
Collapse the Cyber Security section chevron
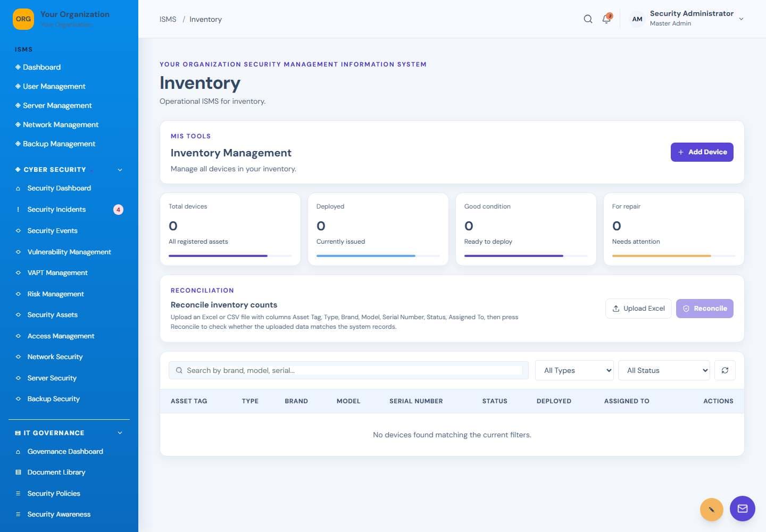click(120, 170)
